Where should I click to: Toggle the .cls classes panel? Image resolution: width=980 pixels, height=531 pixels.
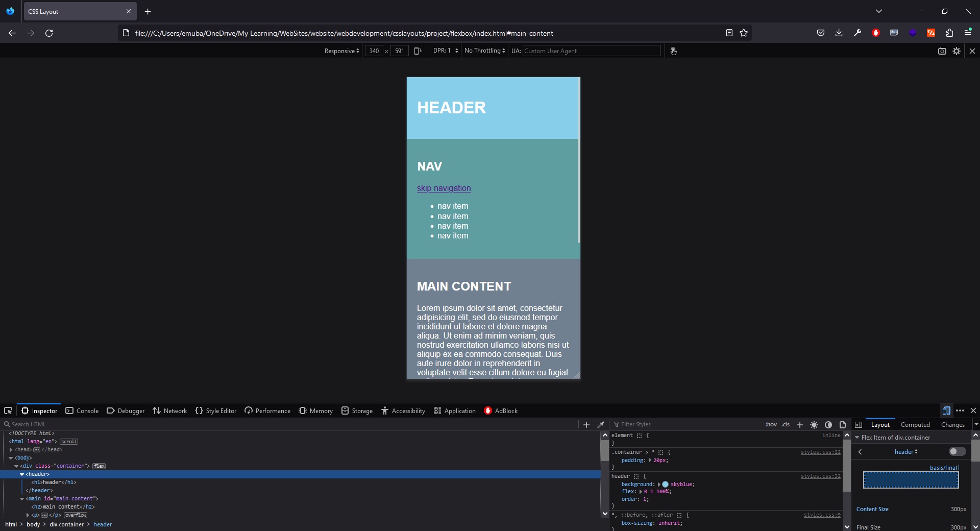click(x=786, y=424)
